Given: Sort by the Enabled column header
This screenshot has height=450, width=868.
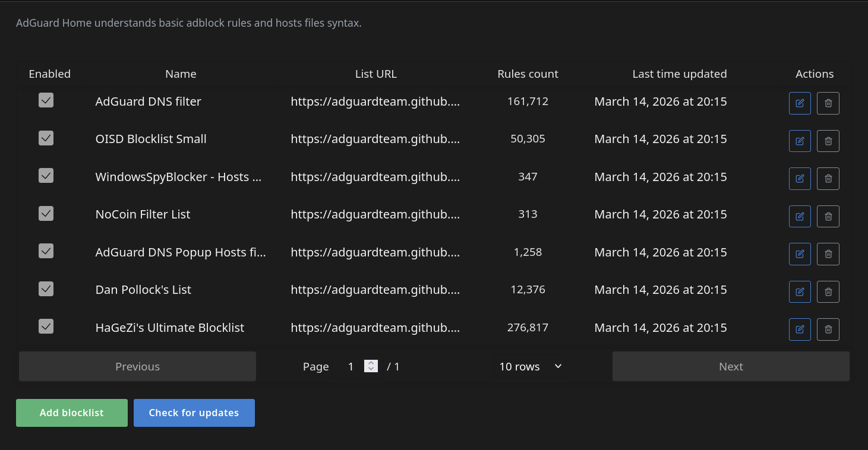Looking at the screenshot, I should 50,74.
